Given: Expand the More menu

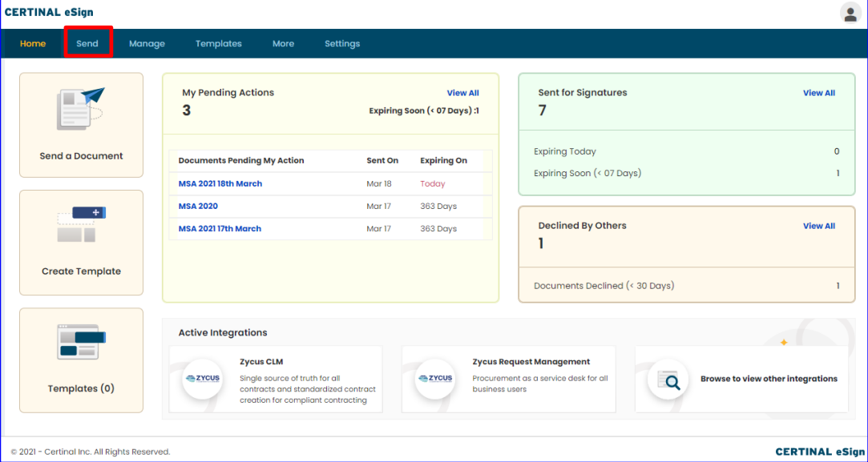Looking at the screenshot, I should tap(283, 44).
